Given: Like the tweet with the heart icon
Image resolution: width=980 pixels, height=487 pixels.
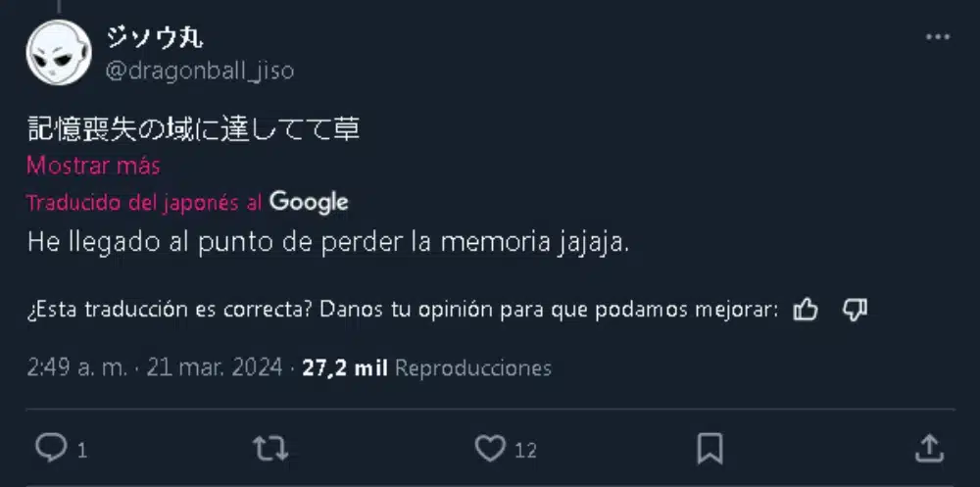Looking at the screenshot, I should tap(489, 448).
